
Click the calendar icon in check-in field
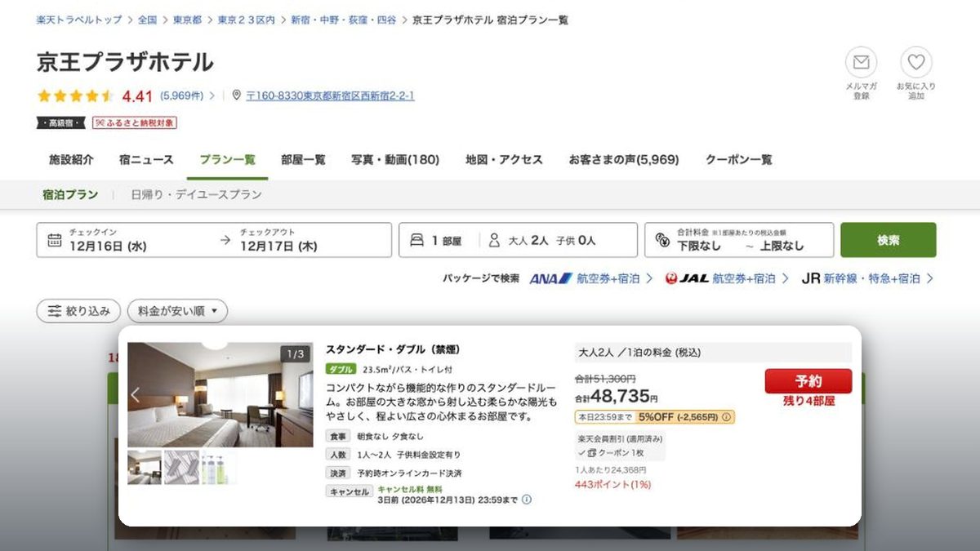click(x=55, y=240)
